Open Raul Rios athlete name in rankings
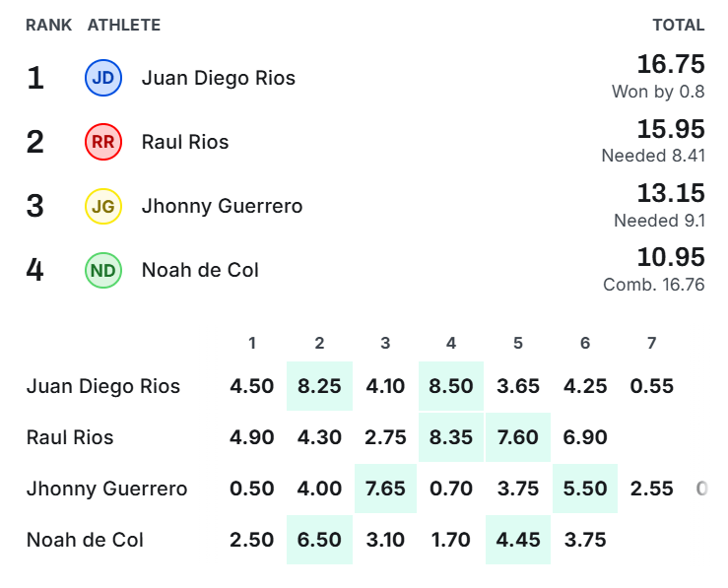 click(185, 142)
